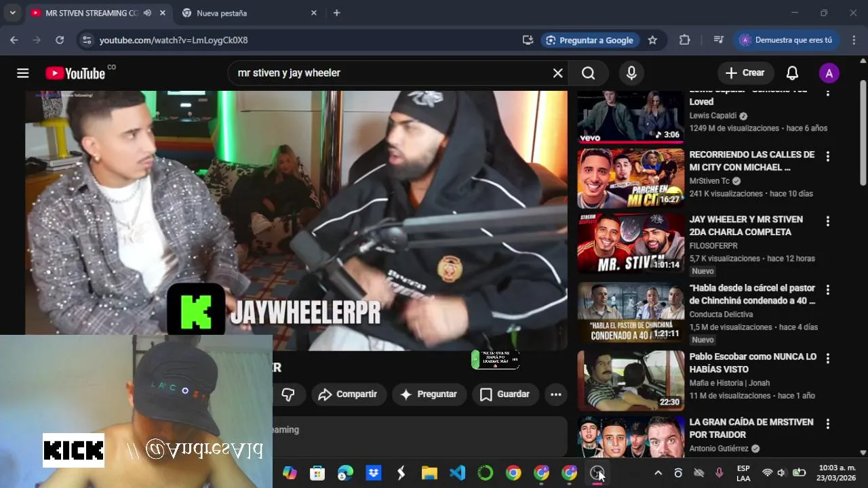Open pastor de Chinchiná video title

(x=752, y=294)
